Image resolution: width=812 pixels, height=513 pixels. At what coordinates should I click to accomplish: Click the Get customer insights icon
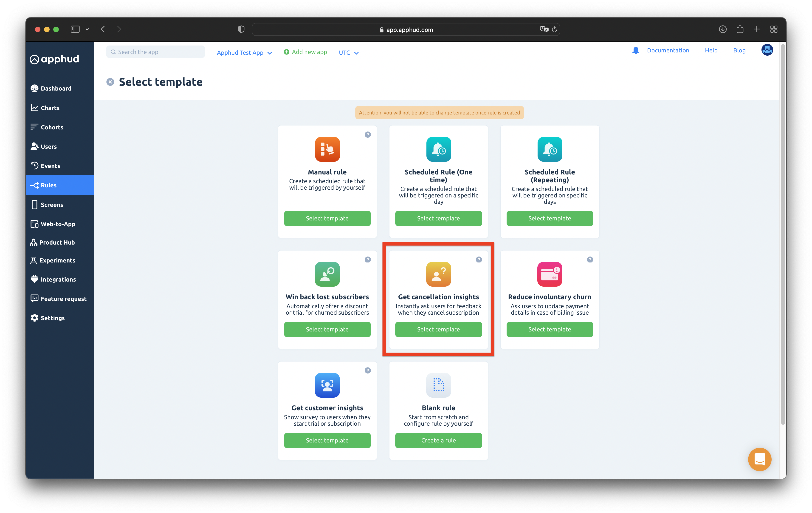327,385
